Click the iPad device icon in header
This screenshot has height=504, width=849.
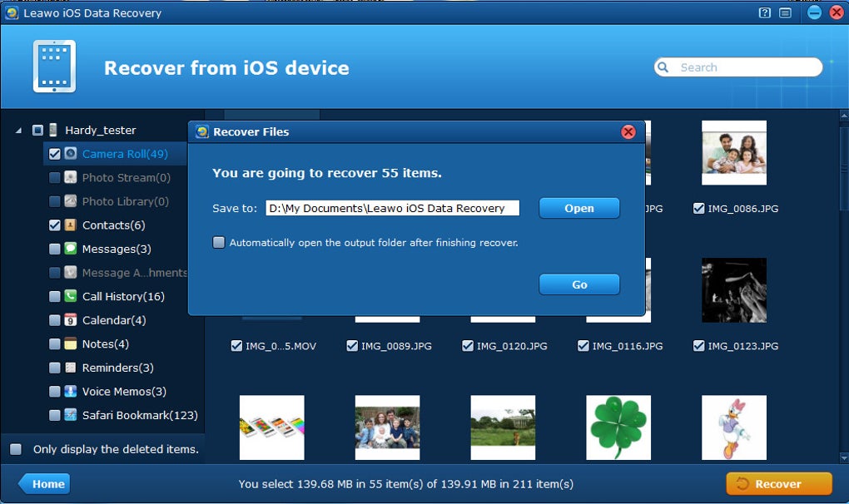(x=54, y=67)
